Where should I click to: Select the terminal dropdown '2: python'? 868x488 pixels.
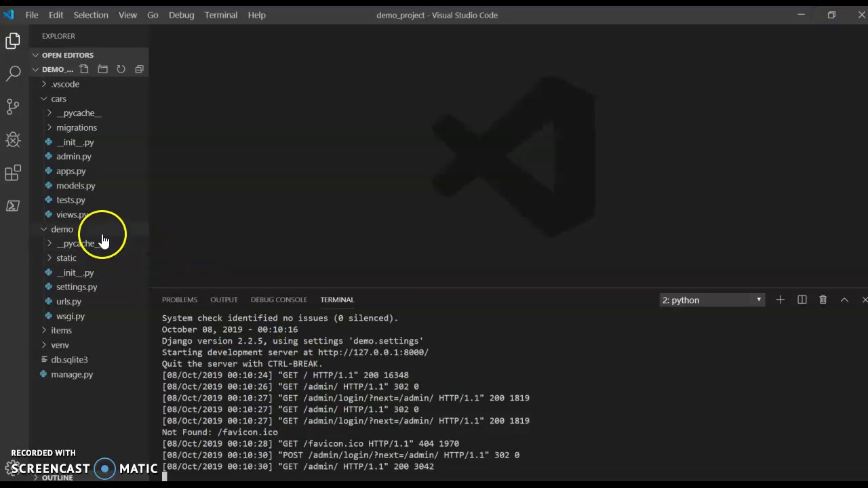click(712, 300)
